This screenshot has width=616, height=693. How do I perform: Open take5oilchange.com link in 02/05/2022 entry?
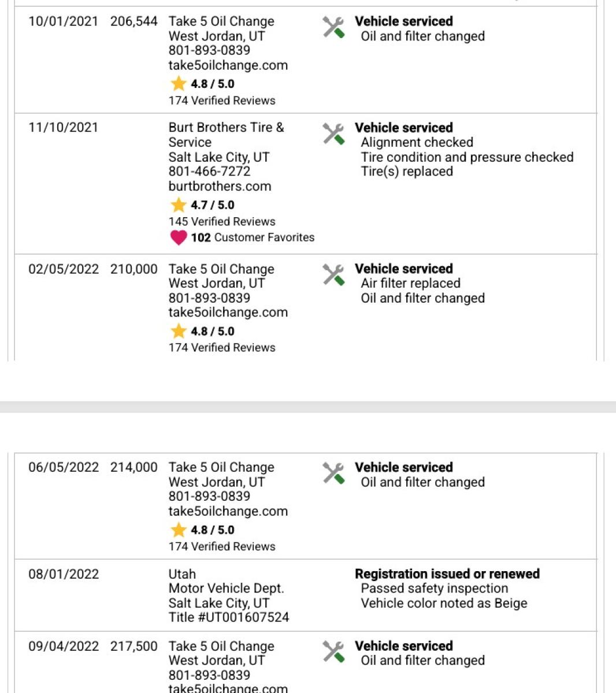228,312
